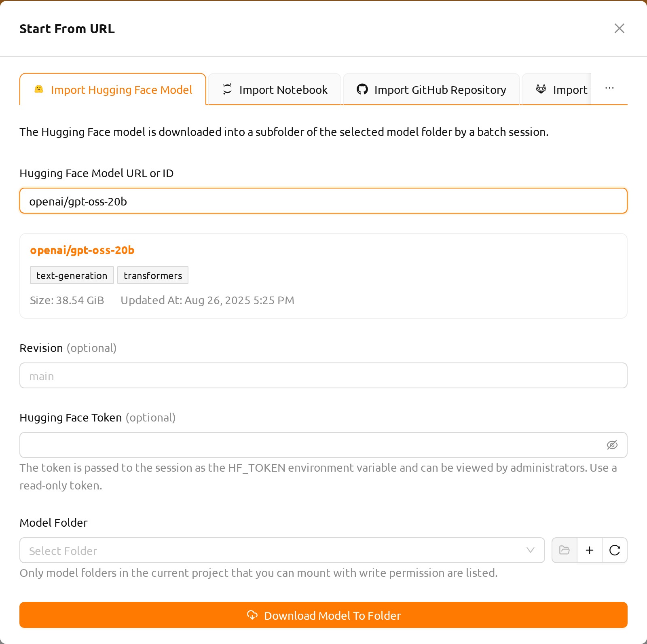Click the Select Folder dropdown chevron
Screen dimensions: 647x644
(531, 550)
